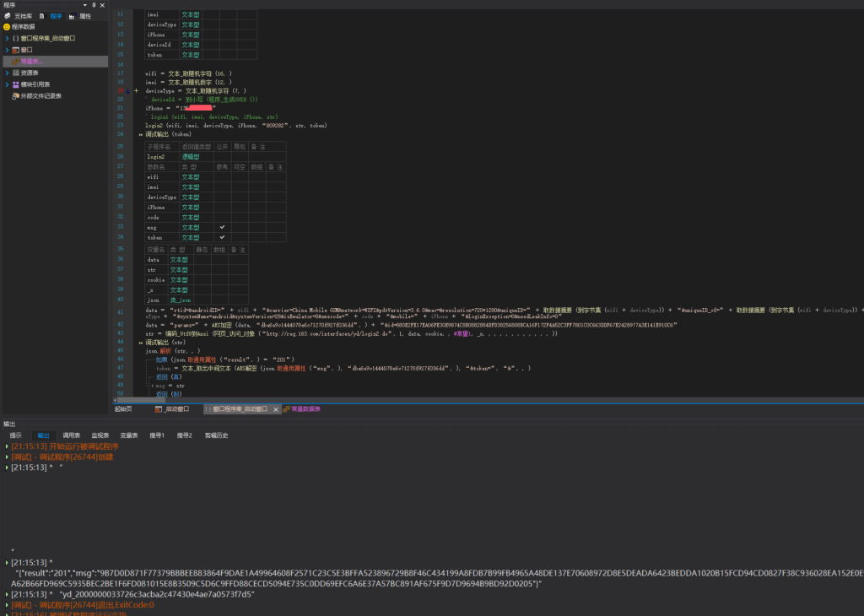Switch to the 输出 output tab
Viewport: 864px width, 616px height.
(x=44, y=435)
